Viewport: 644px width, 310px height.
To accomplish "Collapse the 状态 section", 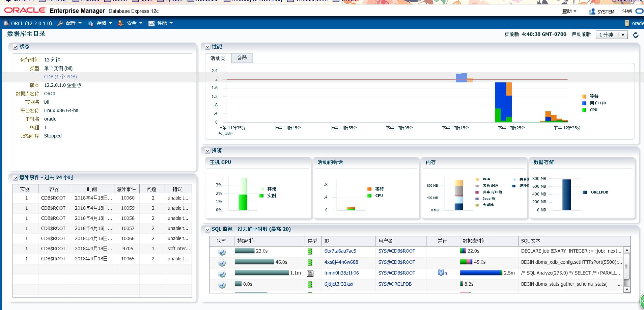I will coord(16,47).
